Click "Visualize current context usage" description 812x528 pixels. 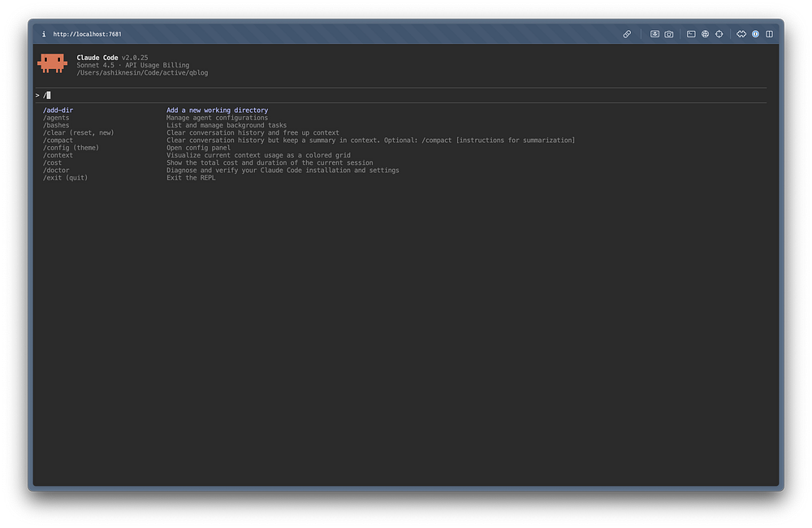(x=258, y=155)
